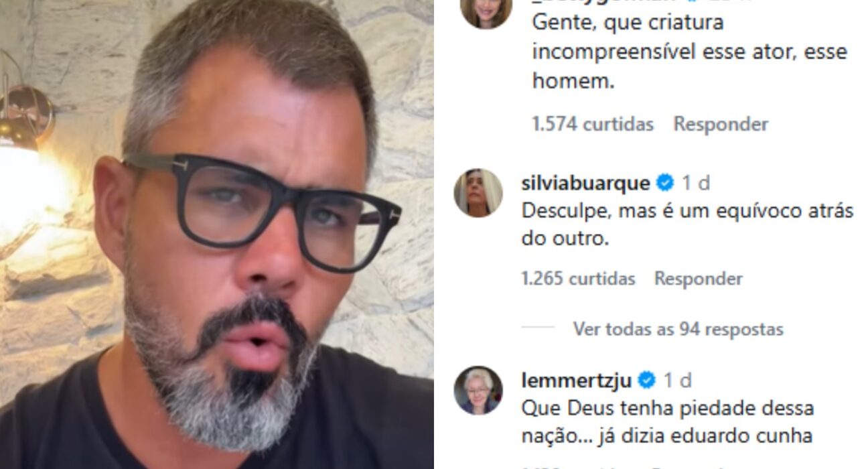
Task: View the 1.574 curtidas likes list
Action: click(593, 124)
